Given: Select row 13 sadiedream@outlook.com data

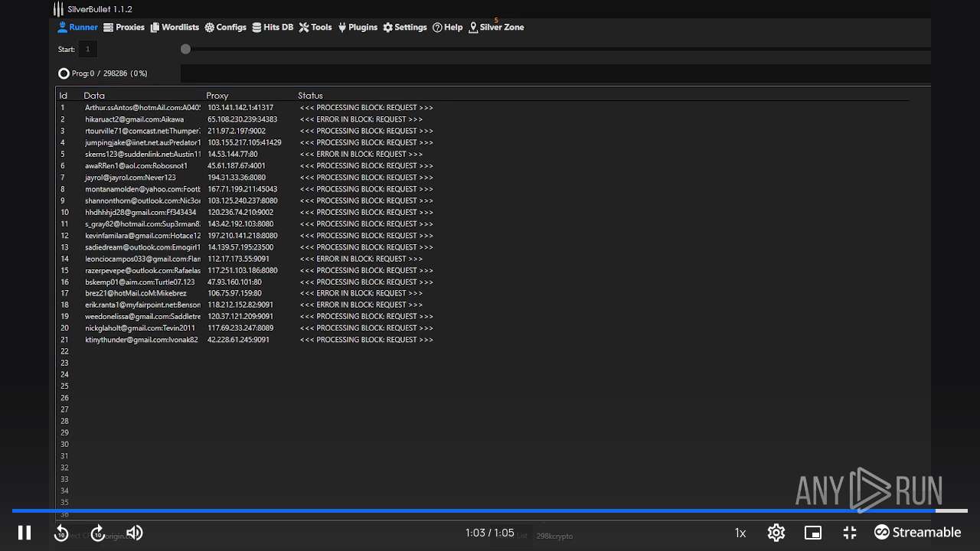Looking at the screenshot, I should point(142,247).
